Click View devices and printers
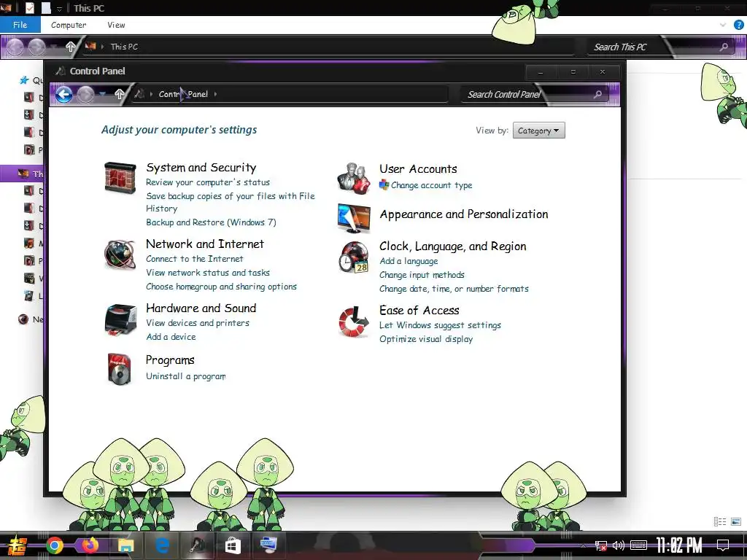The height and width of the screenshot is (560, 747). pos(198,323)
